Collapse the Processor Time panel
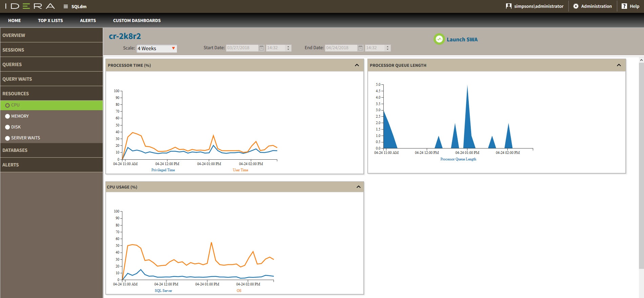The height and width of the screenshot is (298, 644). point(357,65)
